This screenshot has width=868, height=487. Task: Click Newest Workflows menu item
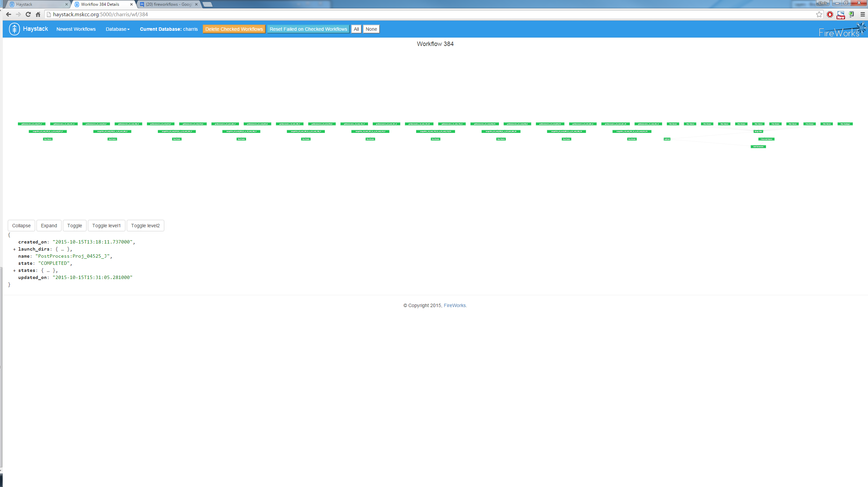pyautogui.click(x=76, y=29)
